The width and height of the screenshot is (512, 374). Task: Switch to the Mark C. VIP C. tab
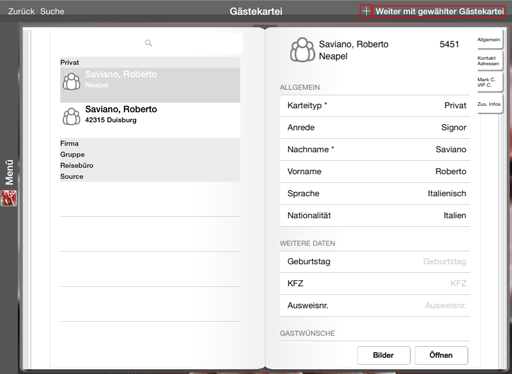(x=489, y=82)
